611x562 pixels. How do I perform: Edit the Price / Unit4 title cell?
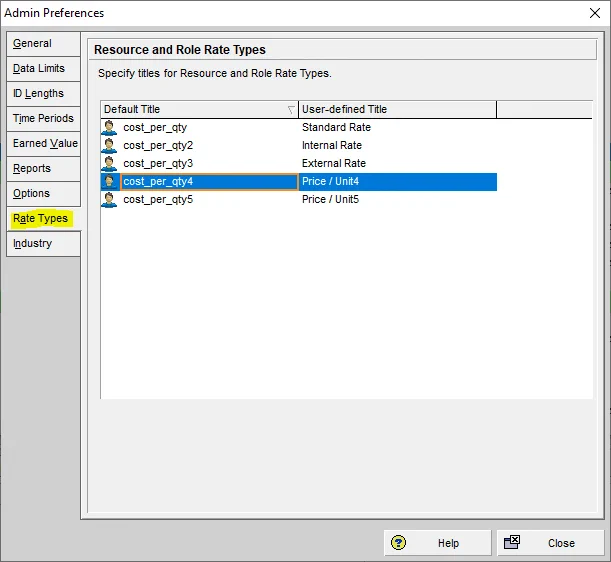[397, 182]
